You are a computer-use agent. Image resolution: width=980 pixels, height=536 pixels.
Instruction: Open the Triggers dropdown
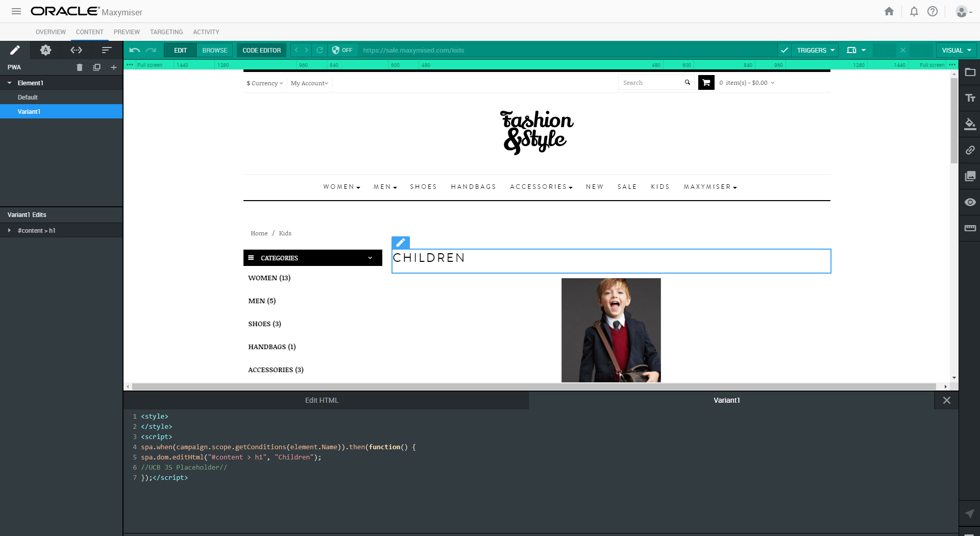[816, 50]
